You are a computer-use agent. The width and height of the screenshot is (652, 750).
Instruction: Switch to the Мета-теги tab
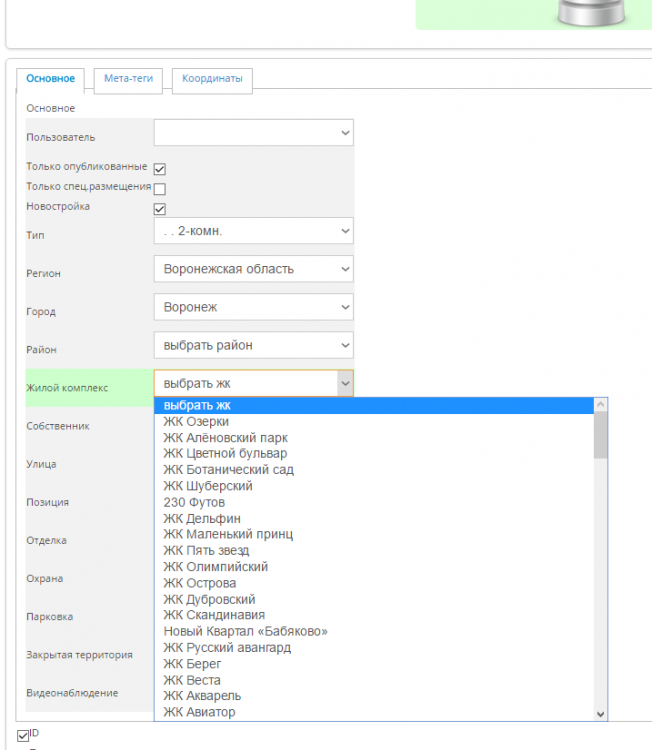coord(128,78)
